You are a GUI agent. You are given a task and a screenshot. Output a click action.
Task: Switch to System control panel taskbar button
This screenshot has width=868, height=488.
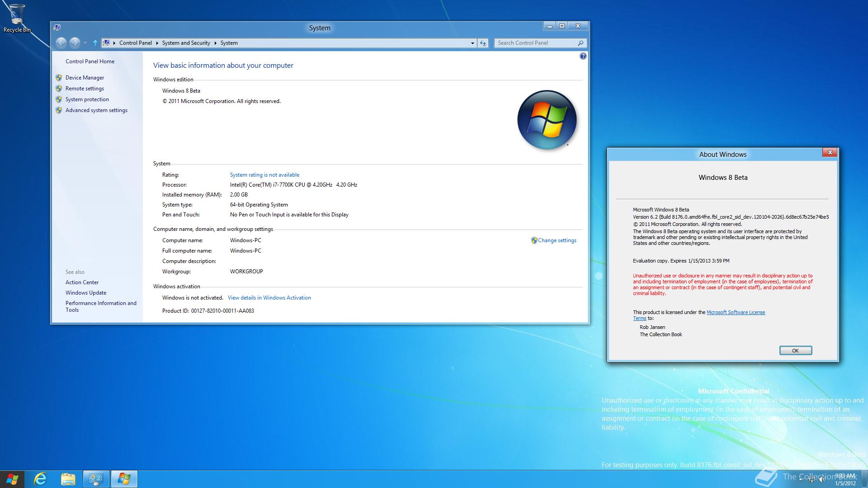(x=96, y=479)
